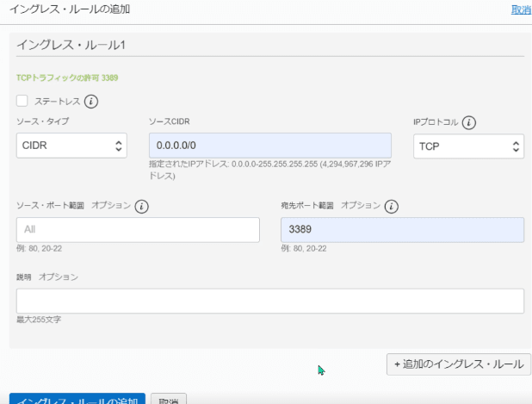Expand the IPプロトコル dropdown showing TCP
The height and width of the screenshot is (404, 532).
(468, 146)
